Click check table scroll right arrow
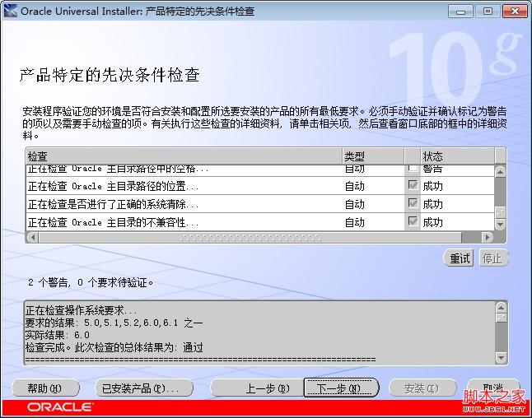This screenshot has height=418, width=532. (488, 237)
